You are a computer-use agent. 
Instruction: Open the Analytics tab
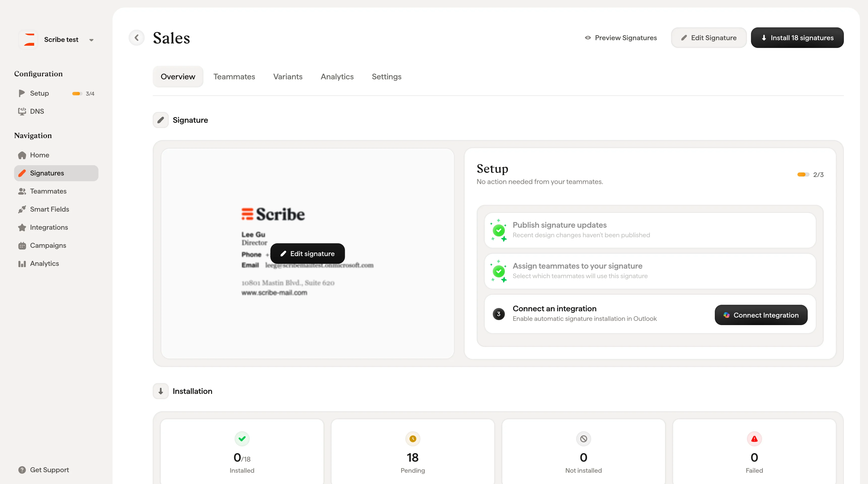point(337,77)
